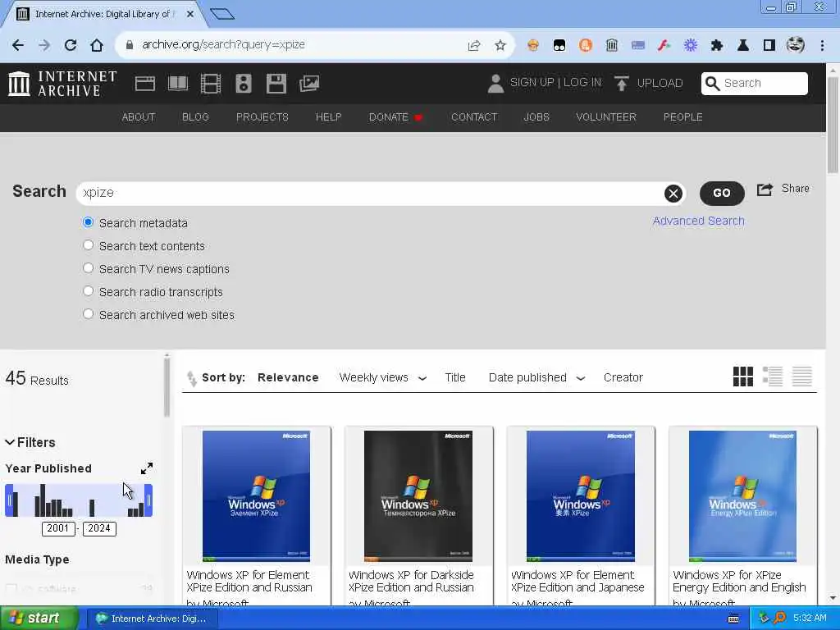Click the UPLOAD link
The width and height of the screenshot is (840, 630).
660,83
